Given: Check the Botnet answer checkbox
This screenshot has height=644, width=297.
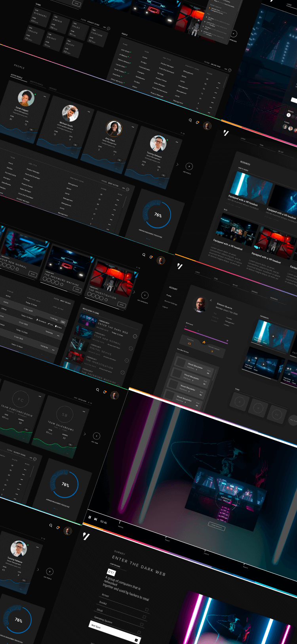Looking at the screenshot, I should pyautogui.click(x=147, y=609).
